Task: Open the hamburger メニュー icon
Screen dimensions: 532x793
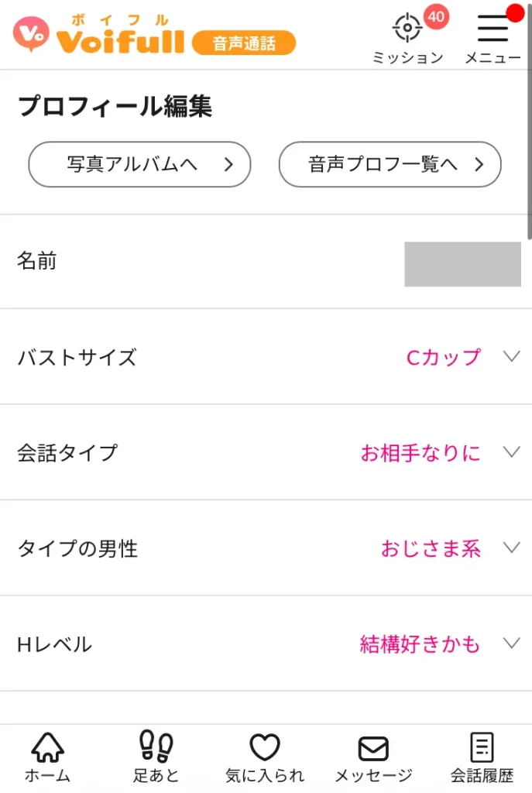Action: (x=493, y=31)
